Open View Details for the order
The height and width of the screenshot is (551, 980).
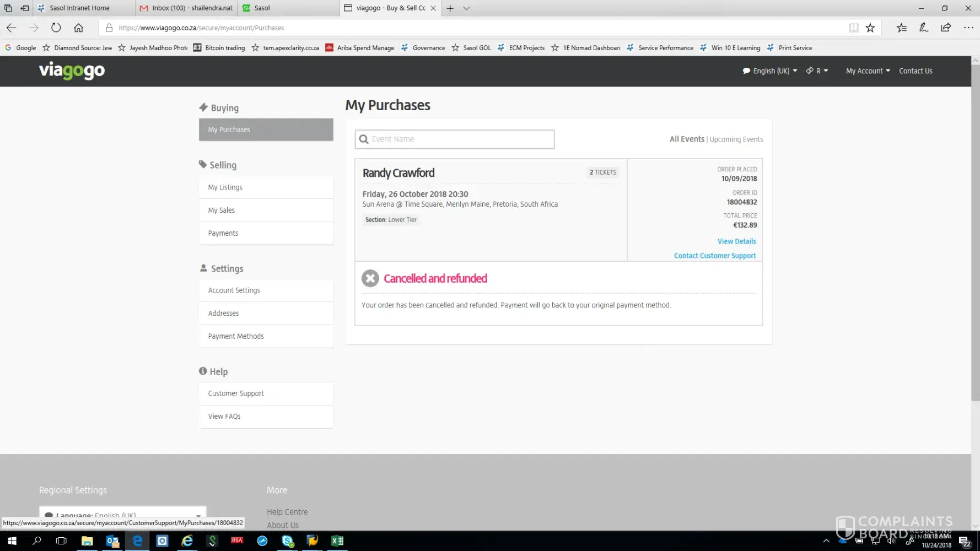[736, 241]
